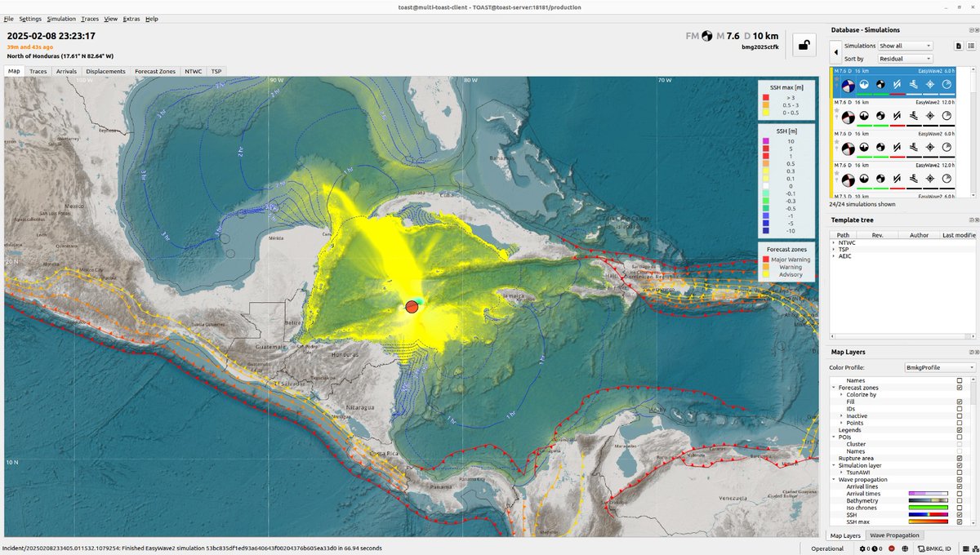980x555 pixels.
Task: Toggle the incident lock button
Action: point(804,46)
